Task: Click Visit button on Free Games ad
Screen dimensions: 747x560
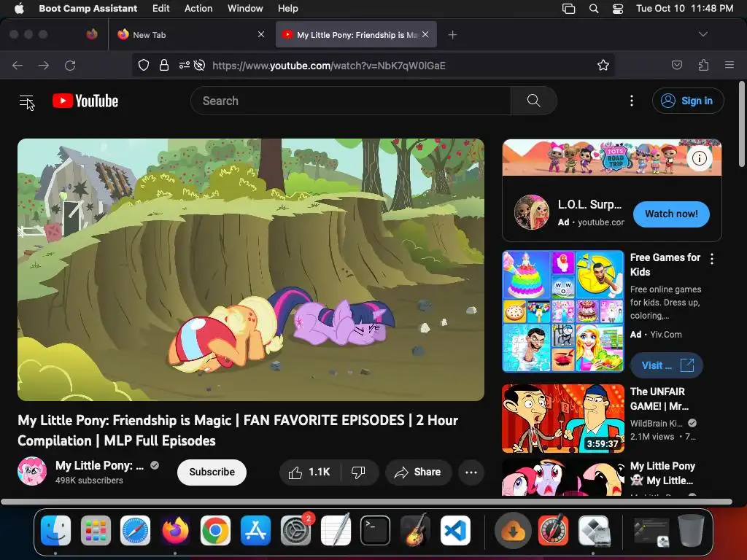Action: pos(667,365)
